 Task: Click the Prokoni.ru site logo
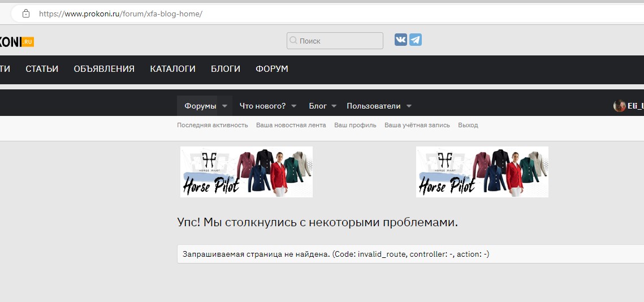17,41
